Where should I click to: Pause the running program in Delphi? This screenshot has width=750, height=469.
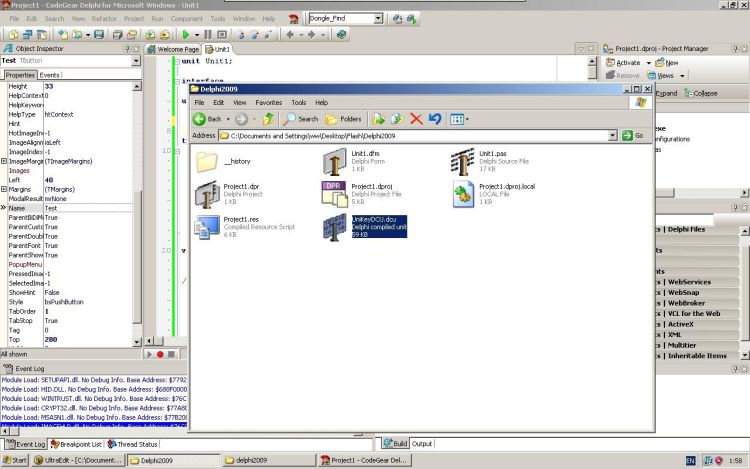point(208,34)
